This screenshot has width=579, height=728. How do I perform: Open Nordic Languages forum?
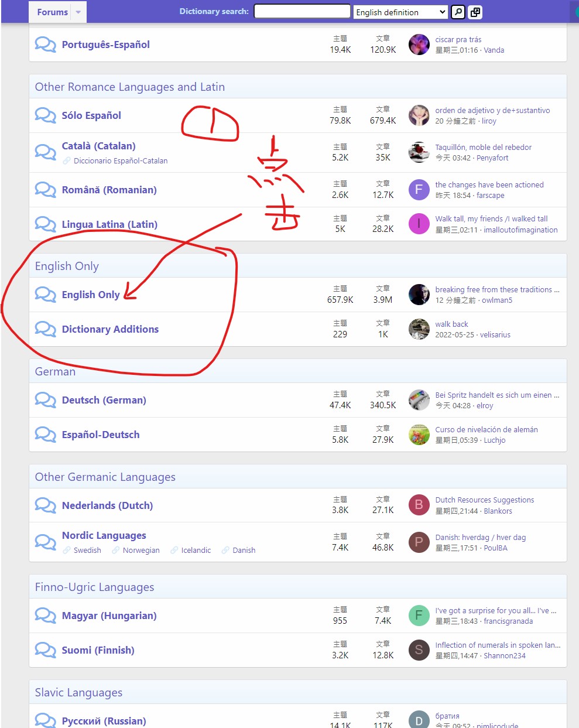point(104,535)
